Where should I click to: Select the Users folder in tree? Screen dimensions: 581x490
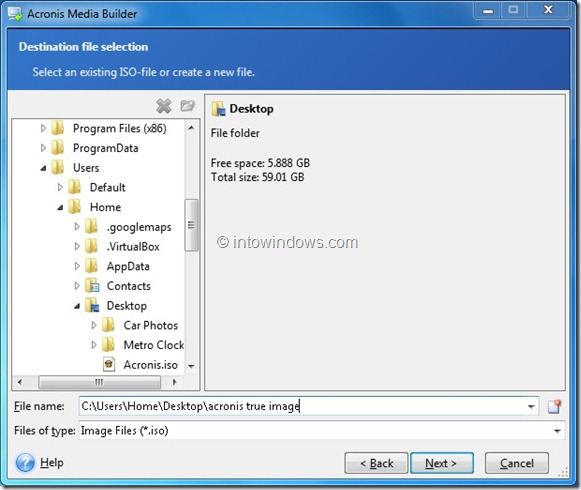coord(86,168)
